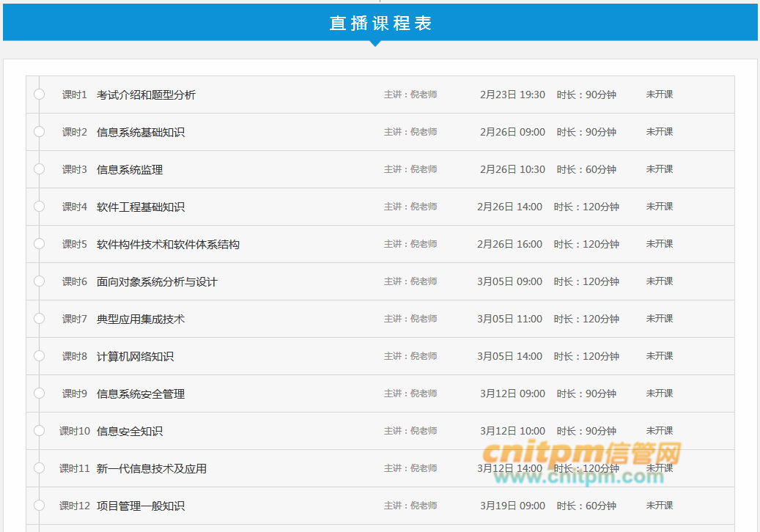Click the 直播课程表 header banner

380,23
